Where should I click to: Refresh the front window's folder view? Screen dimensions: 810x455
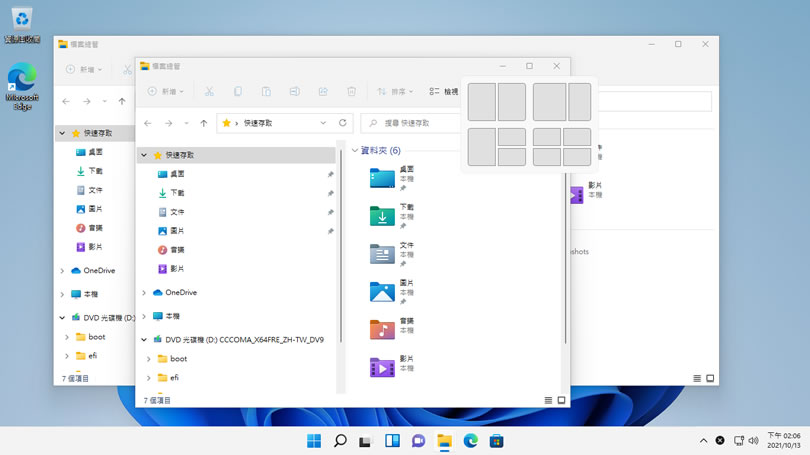[x=342, y=123]
